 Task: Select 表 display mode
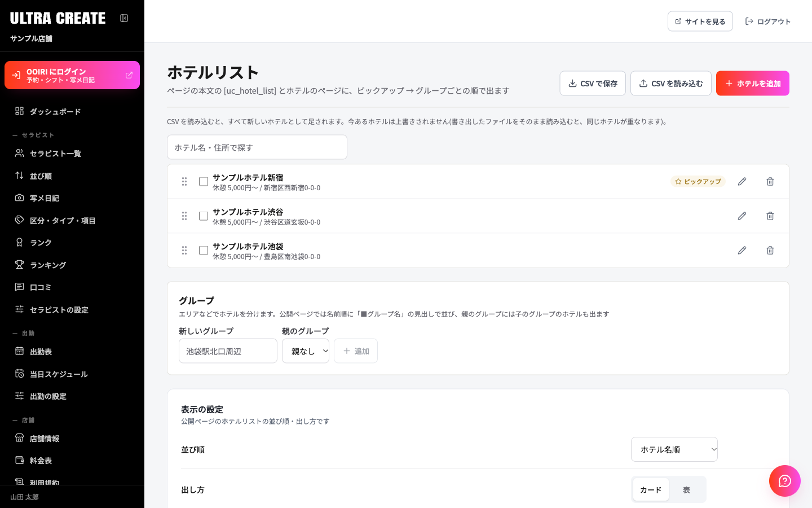pos(686,490)
